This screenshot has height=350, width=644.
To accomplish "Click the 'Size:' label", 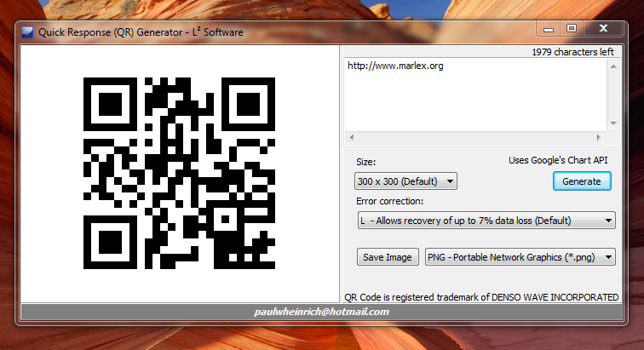I will pos(365,162).
